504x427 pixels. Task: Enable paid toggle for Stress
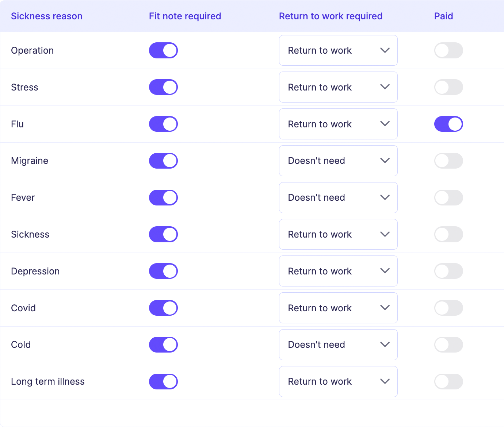[x=448, y=87]
